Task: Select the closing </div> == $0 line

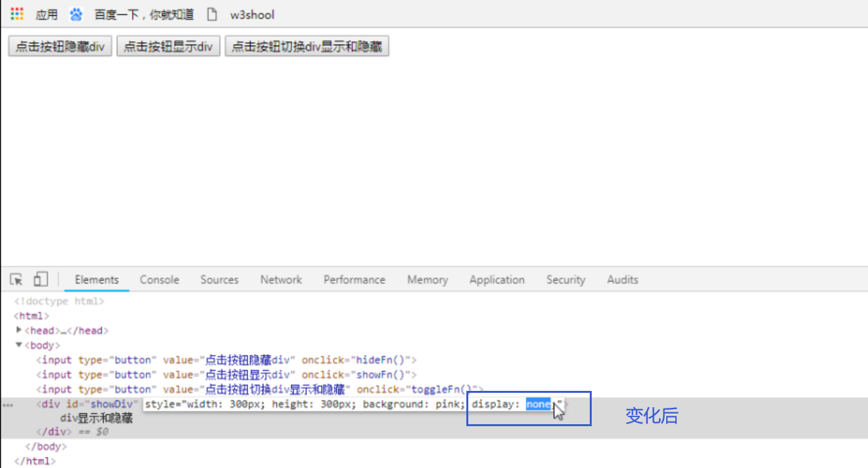Action: tap(72, 432)
